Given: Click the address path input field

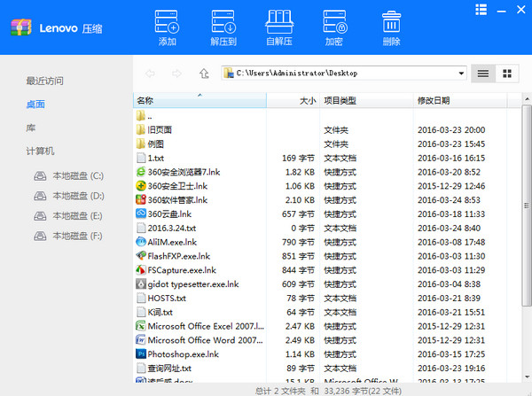Looking at the screenshot, I should pos(341,74).
